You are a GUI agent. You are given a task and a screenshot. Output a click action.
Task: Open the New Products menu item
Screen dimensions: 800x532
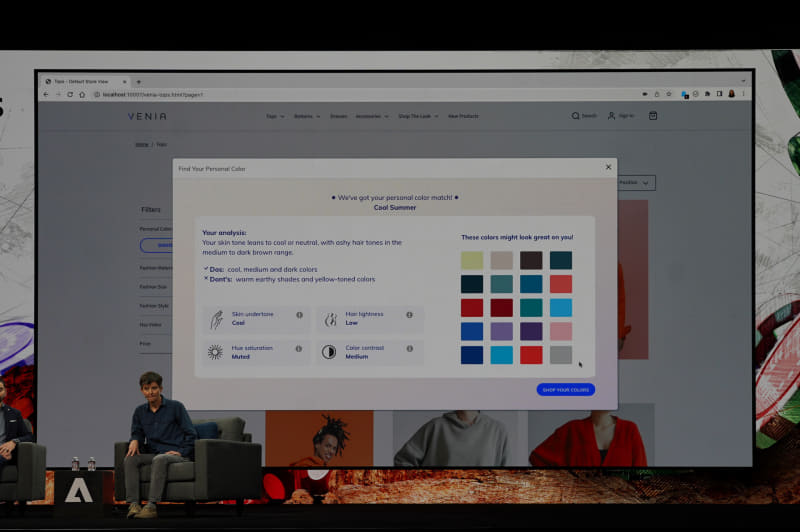pos(463,116)
